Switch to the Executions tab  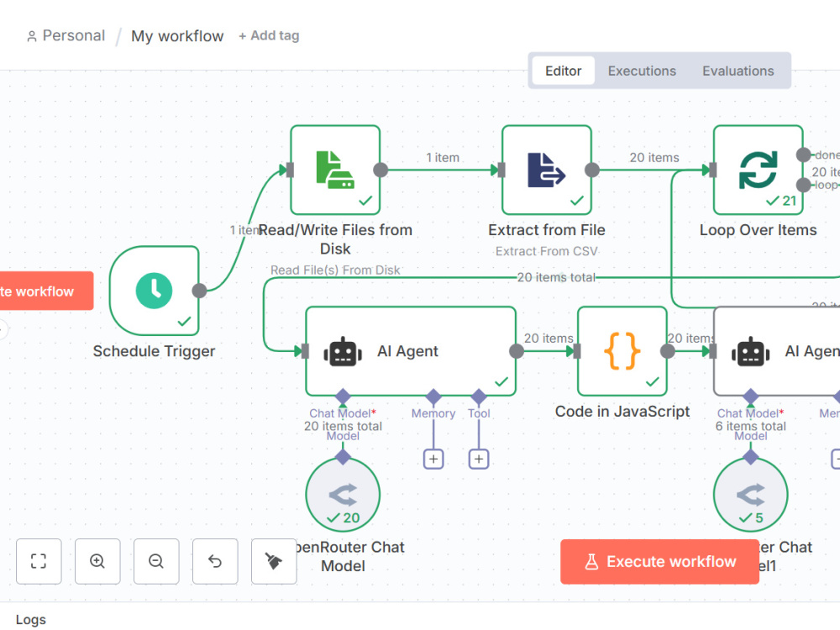coord(642,71)
